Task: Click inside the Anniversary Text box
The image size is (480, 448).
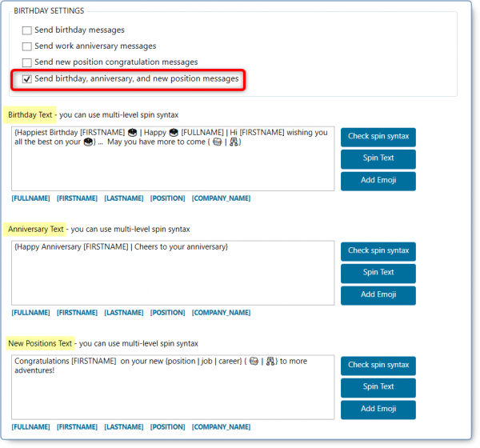Action: [173, 273]
